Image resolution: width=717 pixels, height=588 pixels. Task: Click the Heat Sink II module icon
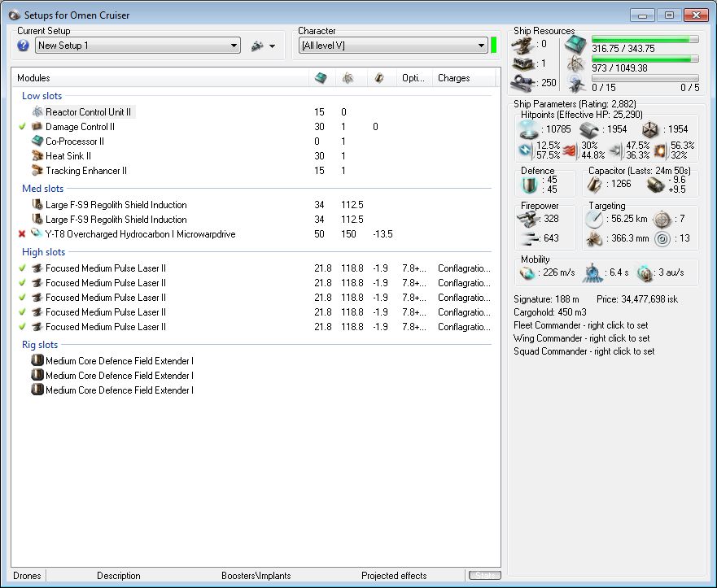point(37,155)
